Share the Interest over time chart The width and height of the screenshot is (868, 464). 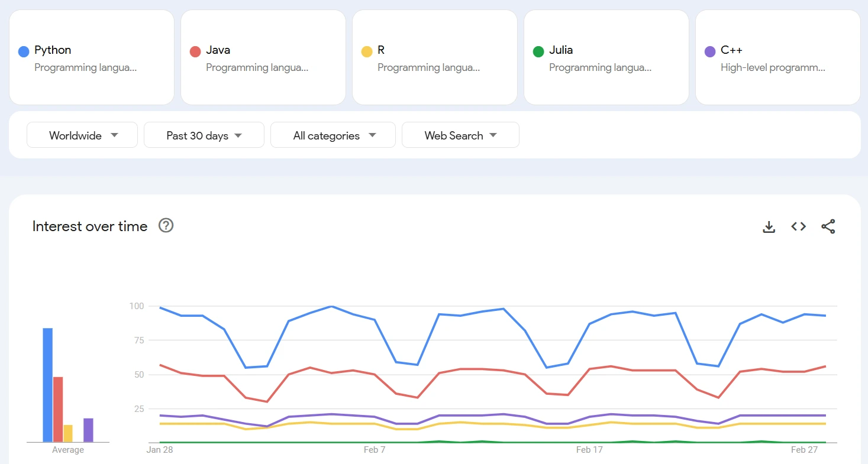[828, 226]
